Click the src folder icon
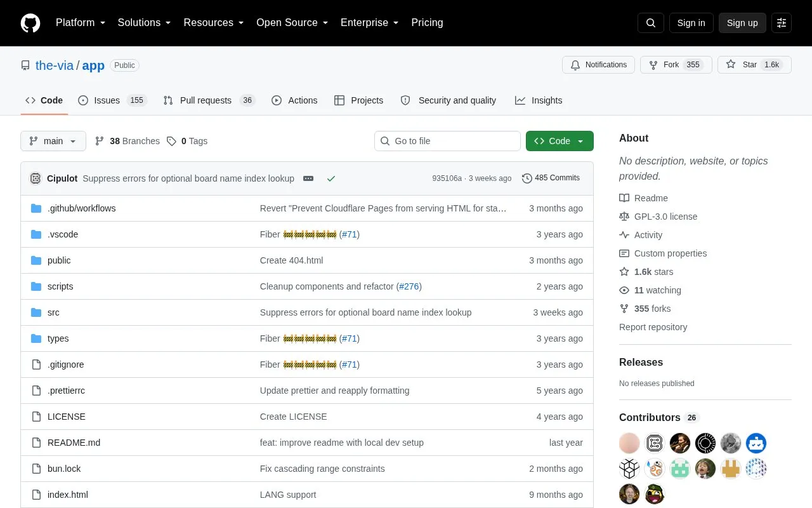This screenshot has height=508, width=812. [x=36, y=312]
